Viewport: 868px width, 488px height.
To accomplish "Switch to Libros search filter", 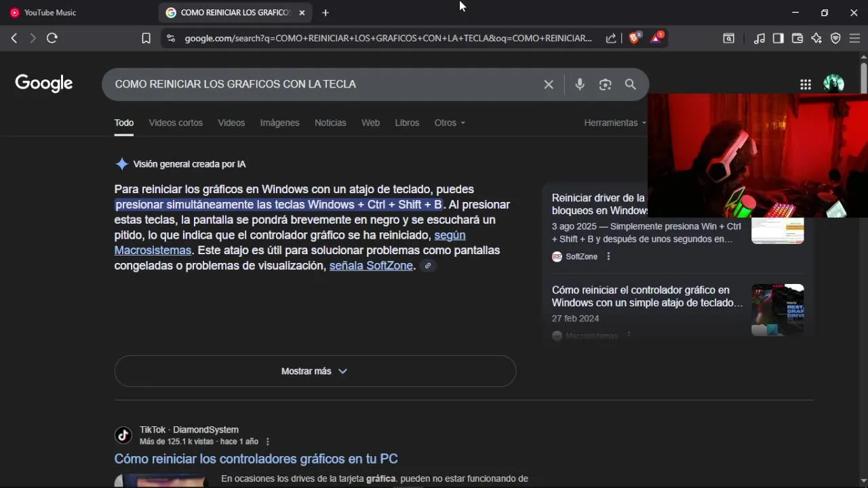I will 407,123.
